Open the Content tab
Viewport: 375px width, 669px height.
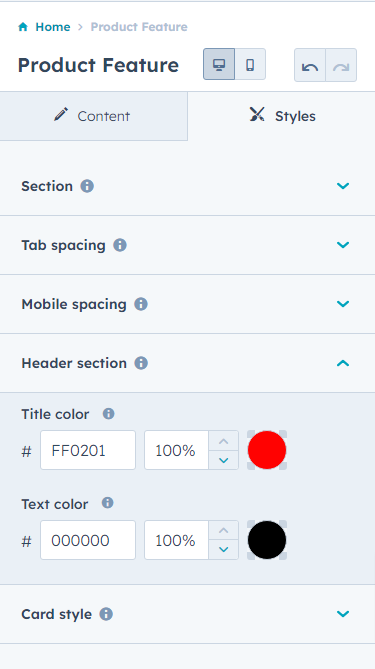(x=93, y=116)
